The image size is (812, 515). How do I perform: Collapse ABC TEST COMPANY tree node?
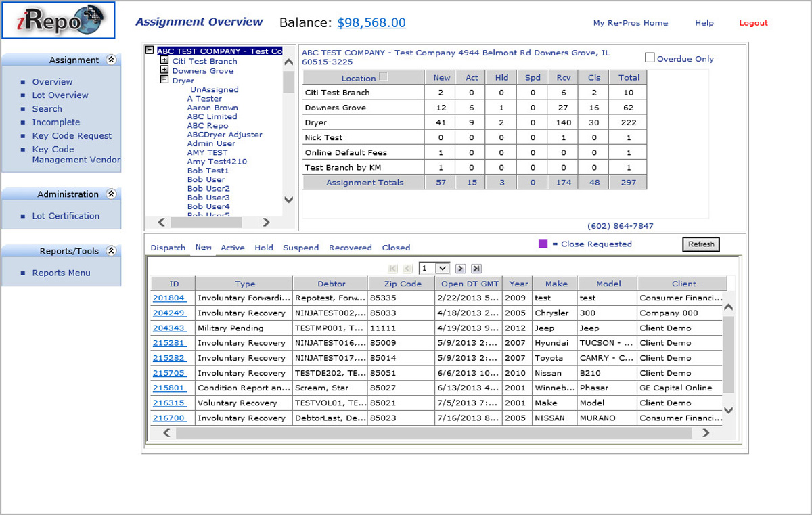pos(150,51)
